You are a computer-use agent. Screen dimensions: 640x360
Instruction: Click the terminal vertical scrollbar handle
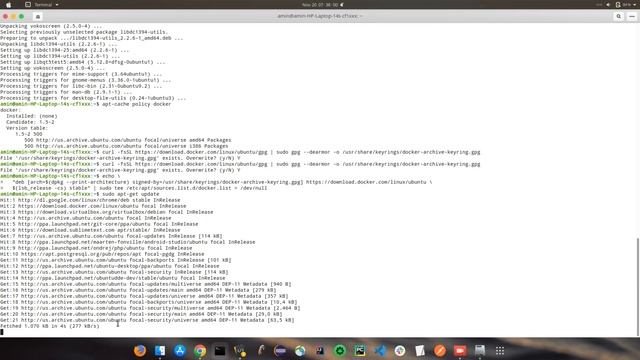point(638,287)
